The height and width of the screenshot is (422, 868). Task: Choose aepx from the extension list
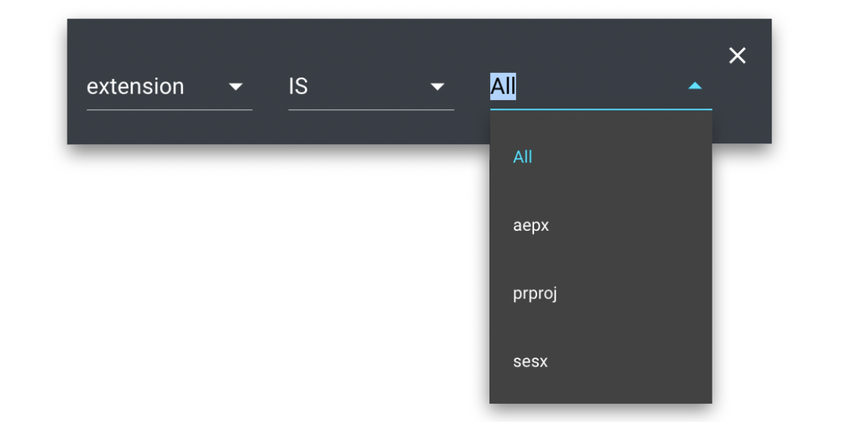530,225
